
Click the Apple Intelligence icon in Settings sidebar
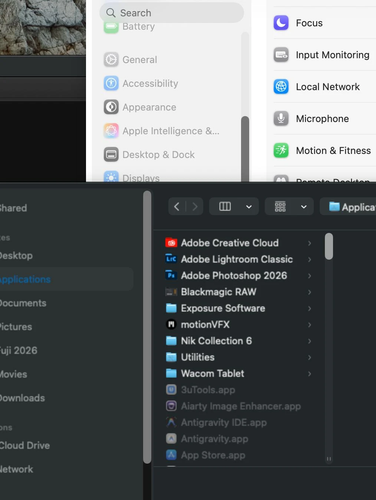(x=111, y=131)
